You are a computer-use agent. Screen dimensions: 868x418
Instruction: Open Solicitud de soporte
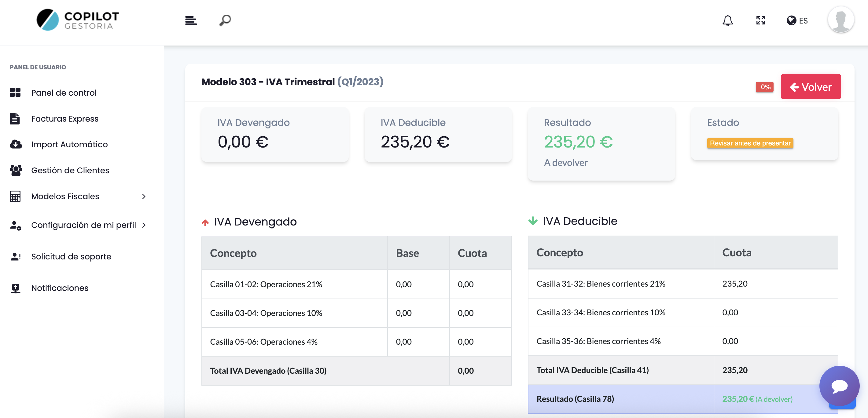click(x=71, y=256)
